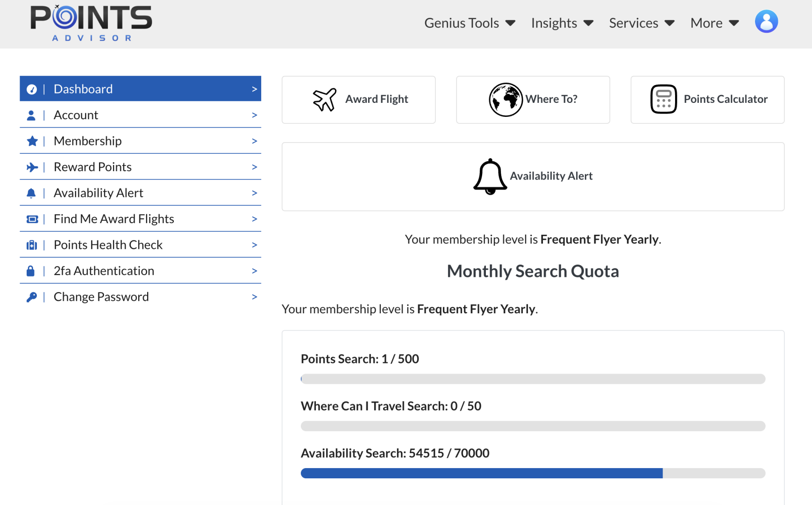
Task: Click the medical kit Points Health Check icon
Action: [x=31, y=245]
